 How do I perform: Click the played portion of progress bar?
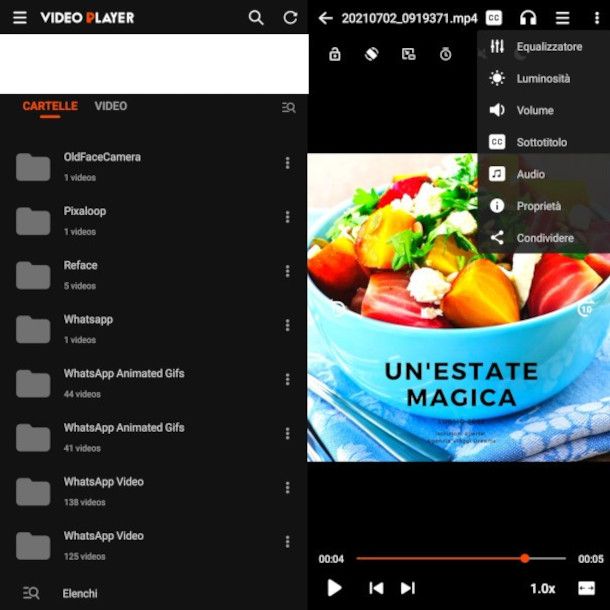click(x=438, y=558)
